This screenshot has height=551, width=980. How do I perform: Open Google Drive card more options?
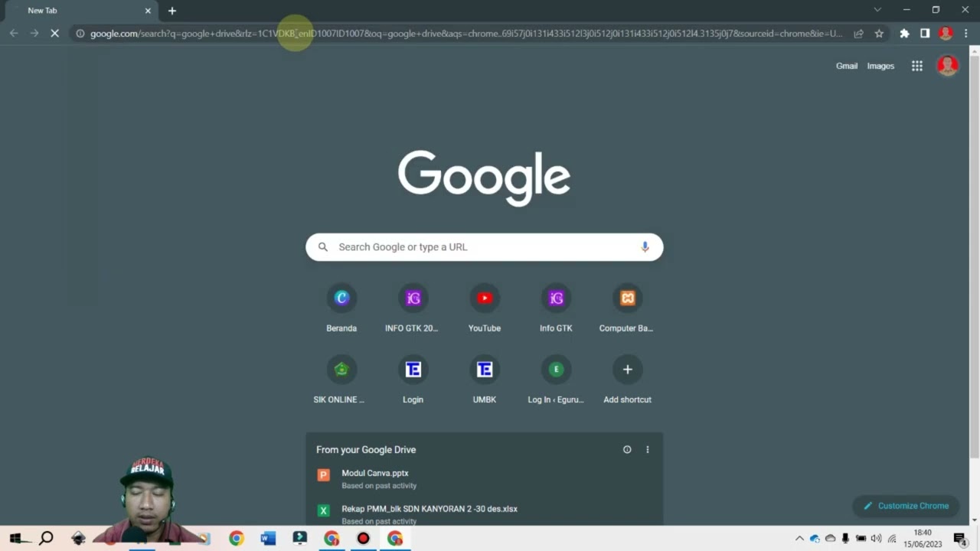coord(647,449)
